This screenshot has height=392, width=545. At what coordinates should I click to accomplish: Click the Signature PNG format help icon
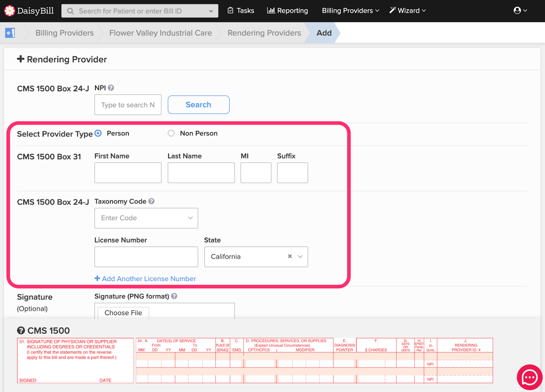(x=174, y=296)
